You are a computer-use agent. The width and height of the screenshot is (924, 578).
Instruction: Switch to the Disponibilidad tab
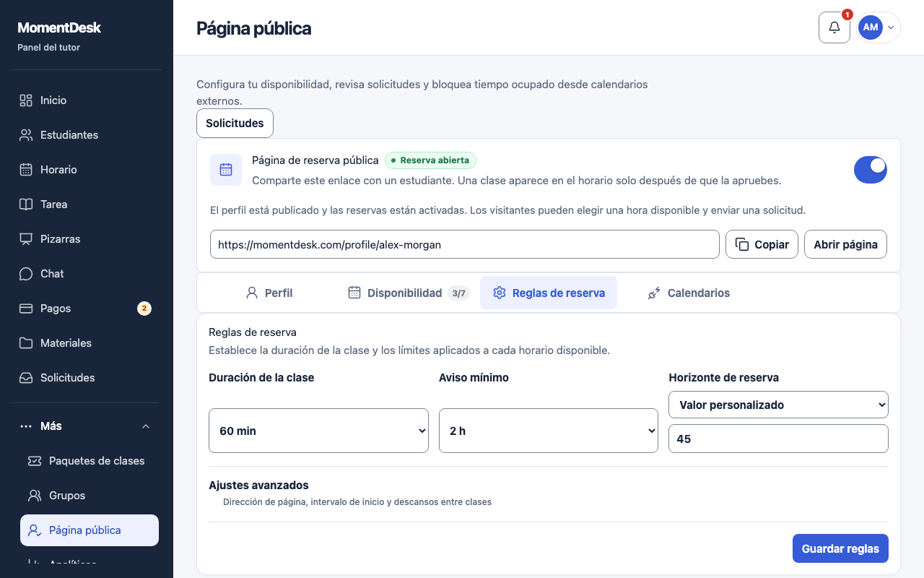[408, 293]
